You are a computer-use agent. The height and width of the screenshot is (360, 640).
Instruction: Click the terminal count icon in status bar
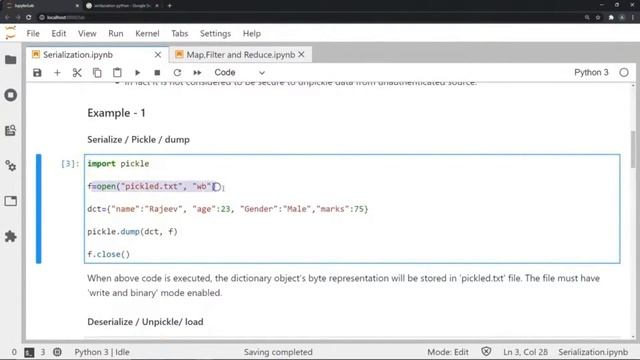(x=29, y=352)
